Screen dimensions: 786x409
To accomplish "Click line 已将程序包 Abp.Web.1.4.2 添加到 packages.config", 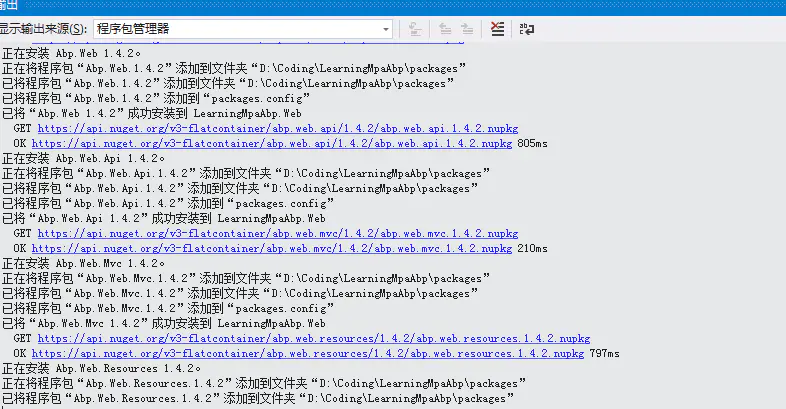I will pyautogui.click(x=156, y=98).
